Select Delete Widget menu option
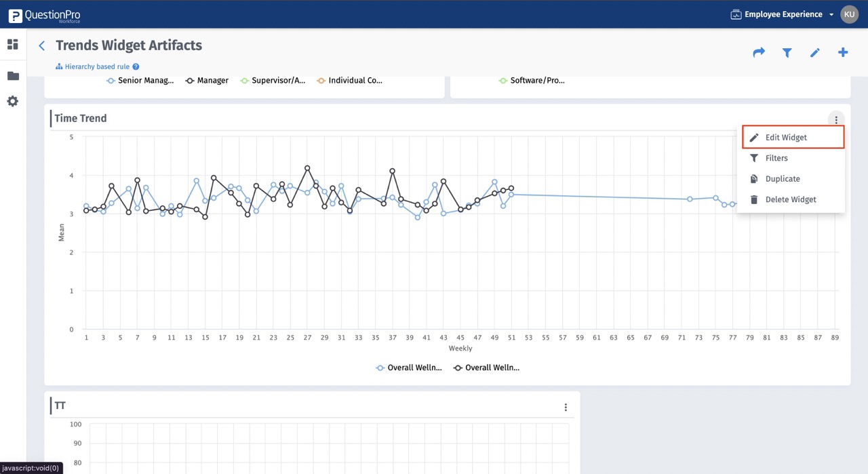 pos(791,200)
